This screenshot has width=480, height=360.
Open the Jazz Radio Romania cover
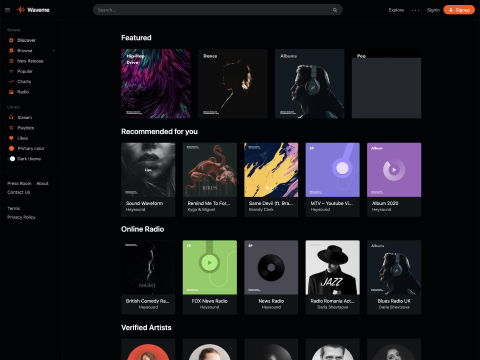tap(333, 267)
